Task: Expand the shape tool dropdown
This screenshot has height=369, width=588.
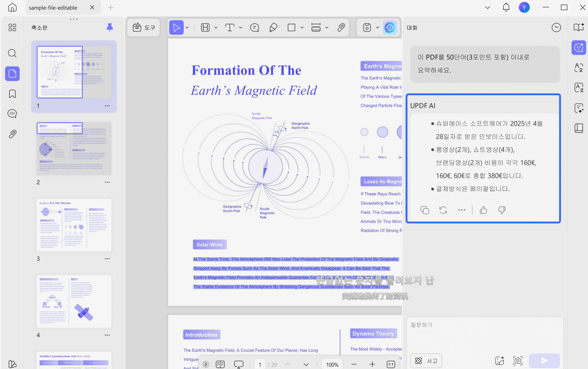Action: (x=302, y=28)
